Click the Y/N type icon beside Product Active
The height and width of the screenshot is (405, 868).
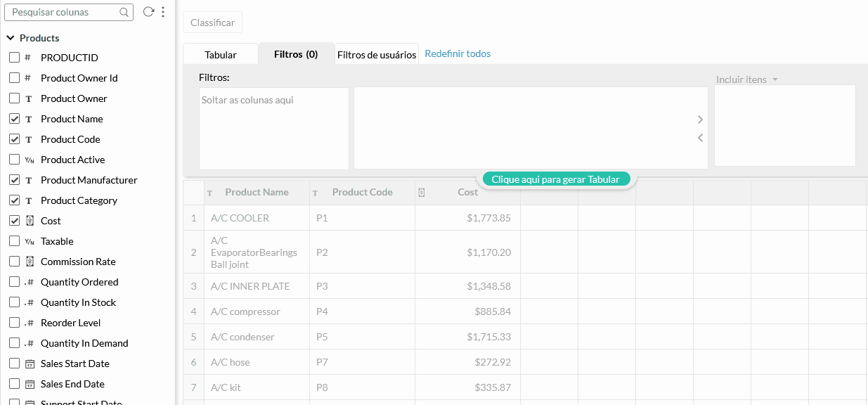tap(29, 160)
